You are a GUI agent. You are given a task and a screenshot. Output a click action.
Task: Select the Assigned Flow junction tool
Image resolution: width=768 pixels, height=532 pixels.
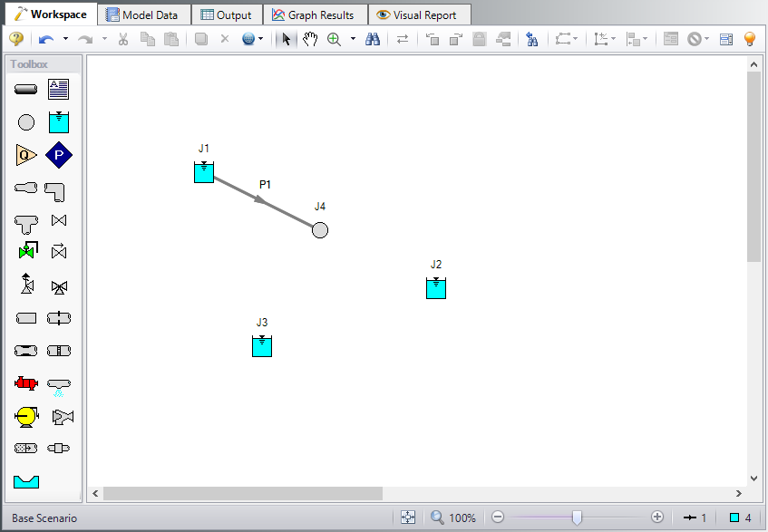(25, 154)
